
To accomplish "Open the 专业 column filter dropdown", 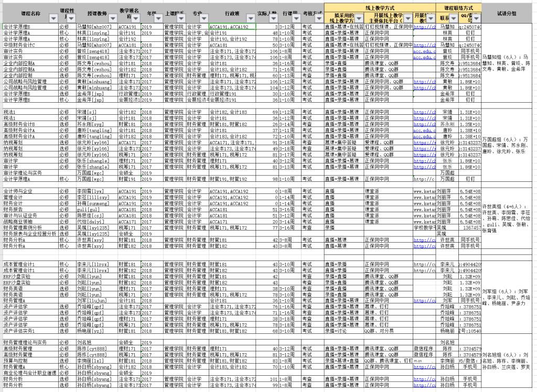I will click(203, 18).
